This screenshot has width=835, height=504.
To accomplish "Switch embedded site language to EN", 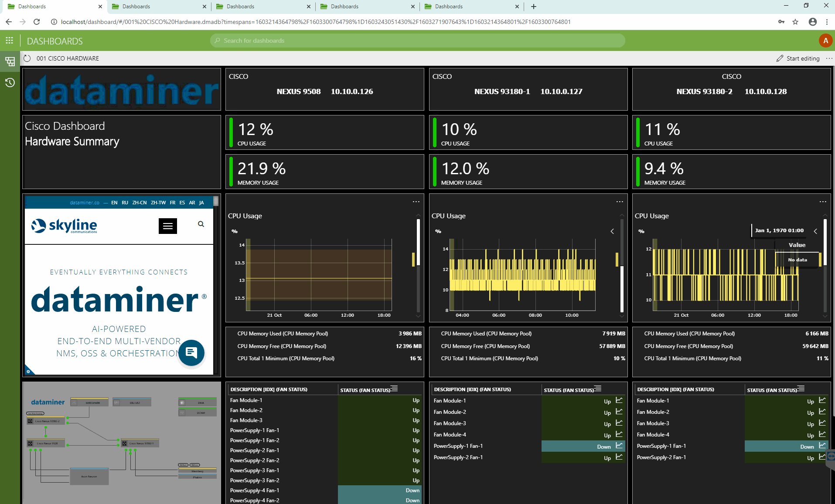I will (114, 203).
